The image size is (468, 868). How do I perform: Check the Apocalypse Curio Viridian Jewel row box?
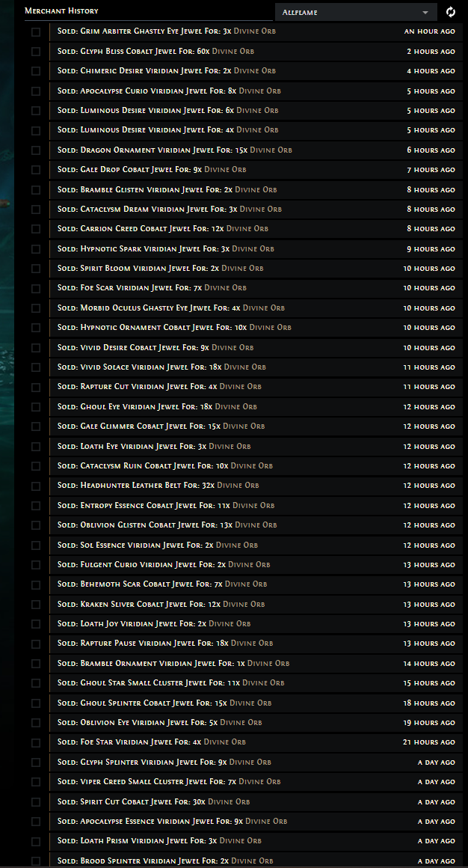coord(36,91)
